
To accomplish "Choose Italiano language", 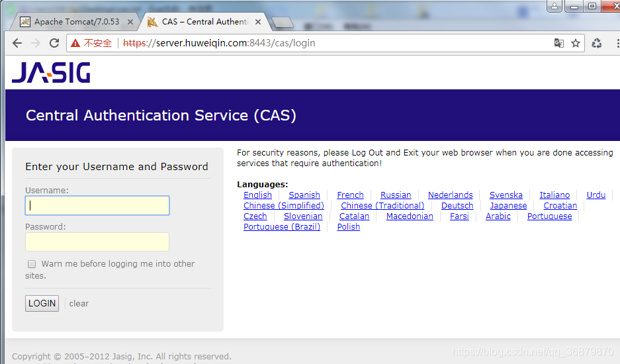I will (x=554, y=195).
